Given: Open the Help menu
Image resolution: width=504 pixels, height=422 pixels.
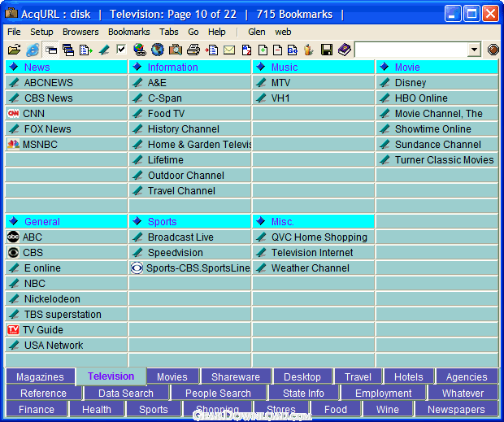Looking at the screenshot, I should click(x=217, y=32).
